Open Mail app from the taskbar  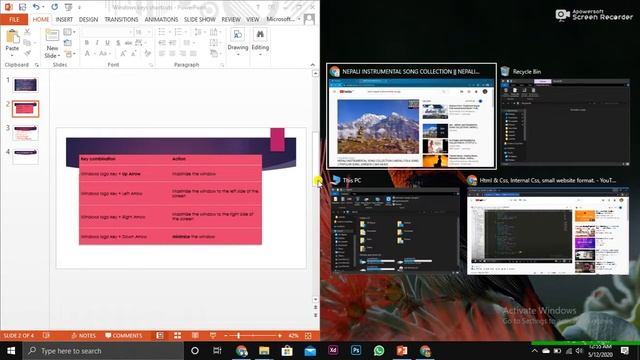pos(310,351)
